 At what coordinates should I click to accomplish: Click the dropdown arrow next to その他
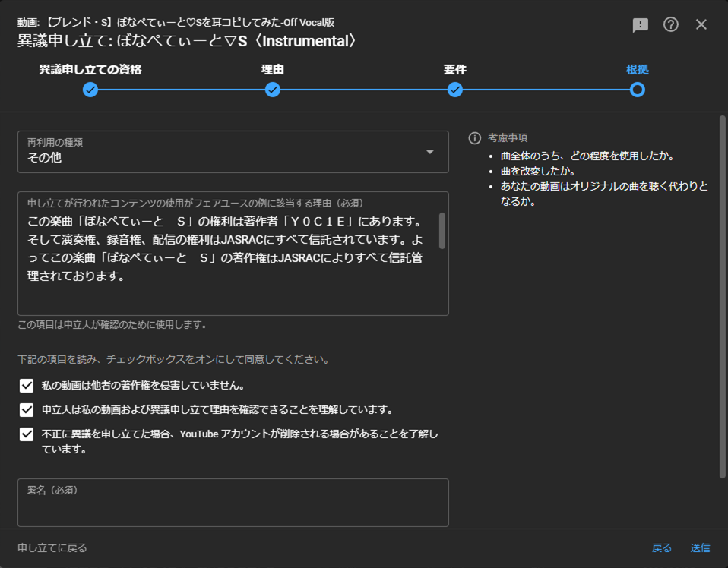pyautogui.click(x=430, y=152)
